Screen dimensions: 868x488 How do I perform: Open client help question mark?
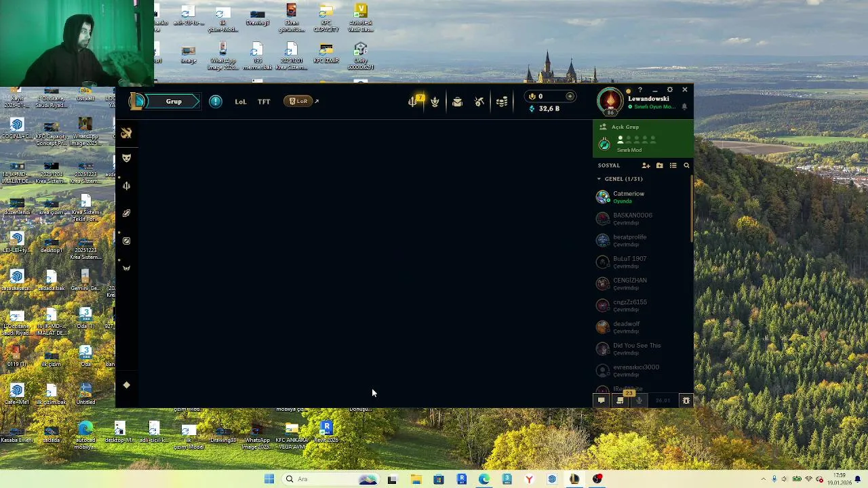pos(639,89)
